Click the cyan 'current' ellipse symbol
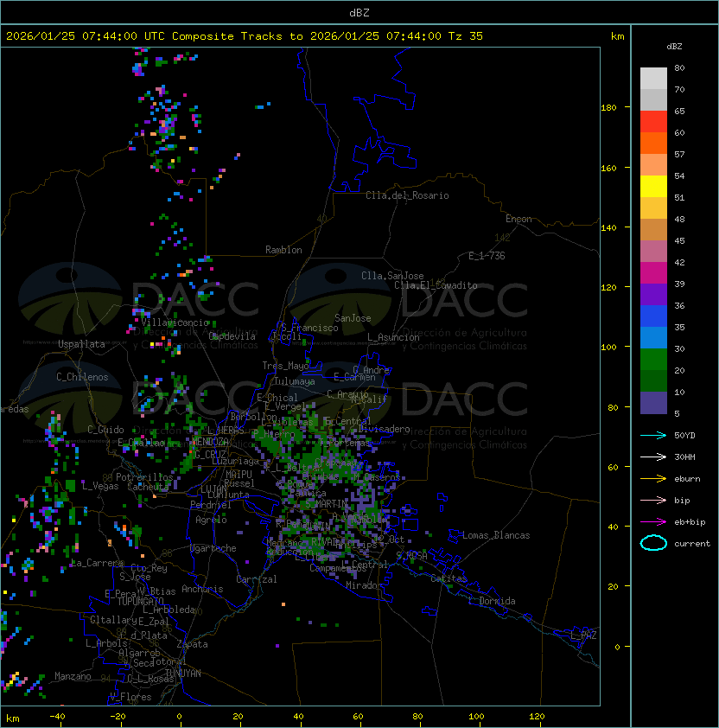The height and width of the screenshot is (728, 719). tap(653, 543)
